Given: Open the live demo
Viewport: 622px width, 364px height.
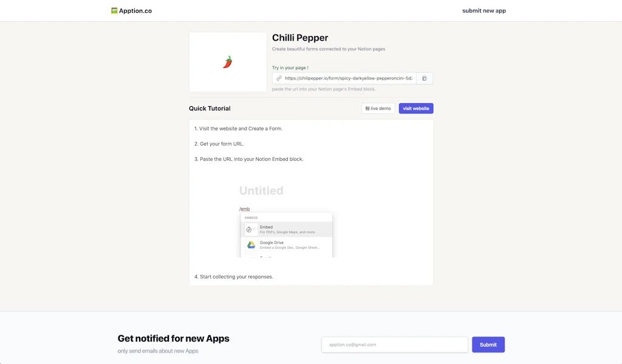Looking at the screenshot, I should [x=378, y=108].
